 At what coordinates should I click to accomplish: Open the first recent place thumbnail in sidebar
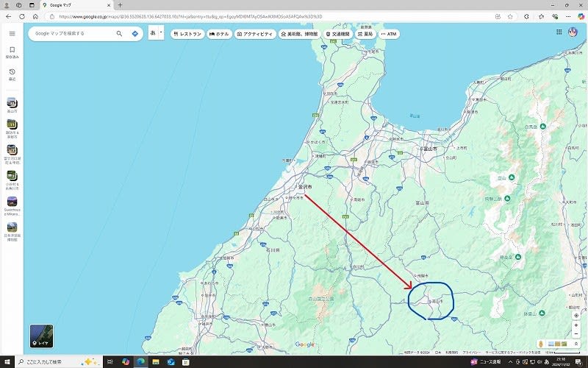tap(12, 105)
